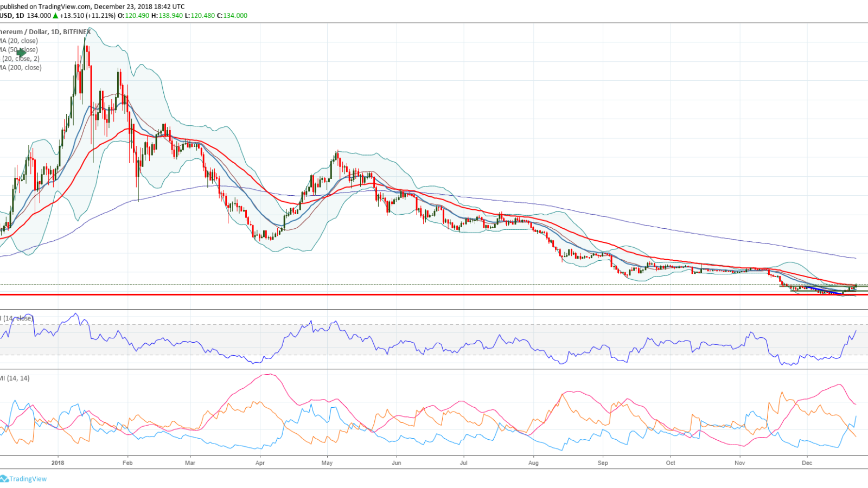Click the Jun label on the time axis
Screen dimensions: 868x488
click(397, 463)
